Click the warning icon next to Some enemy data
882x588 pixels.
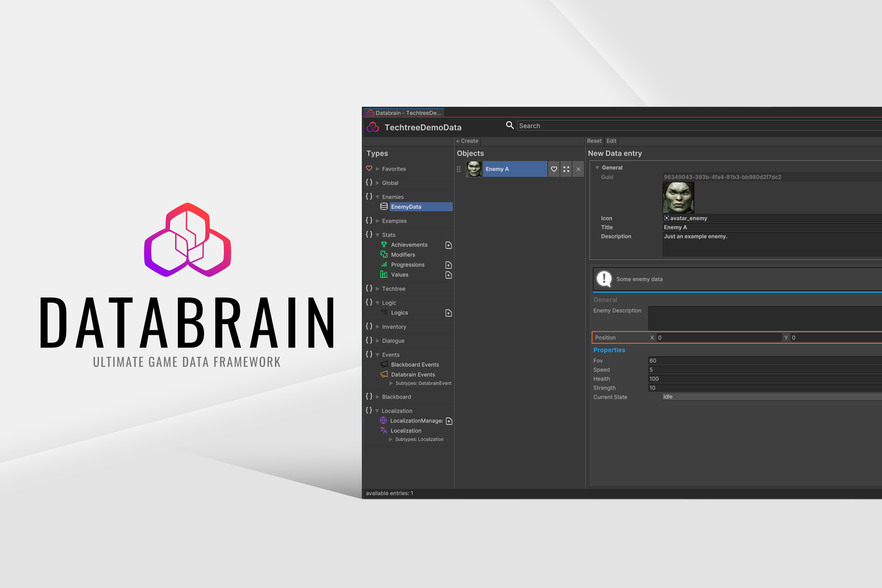603,278
